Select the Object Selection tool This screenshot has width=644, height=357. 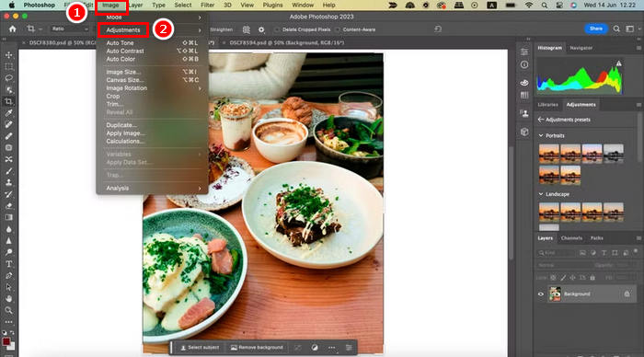(8, 89)
